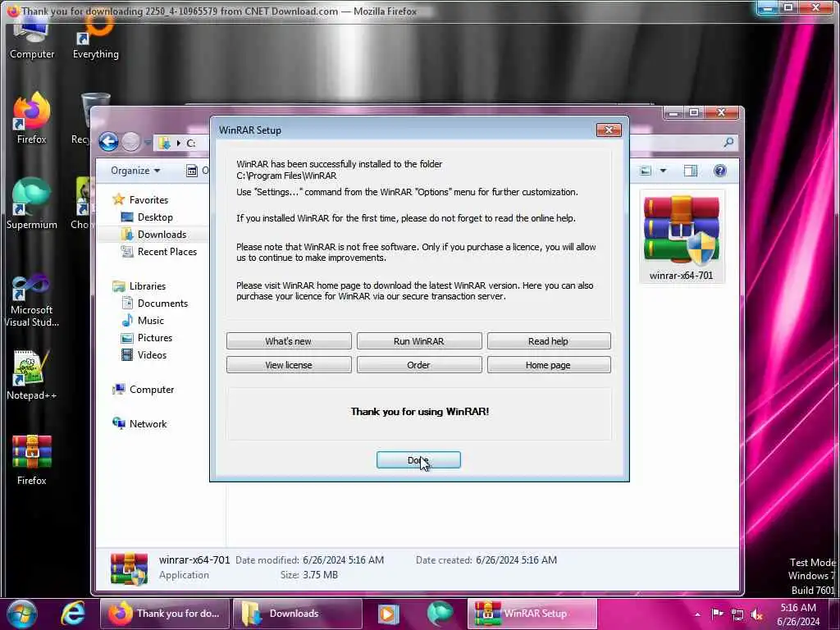This screenshot has height=630, width=840.
Task: Launch Run WinRAR button
Action: (419, 341)
